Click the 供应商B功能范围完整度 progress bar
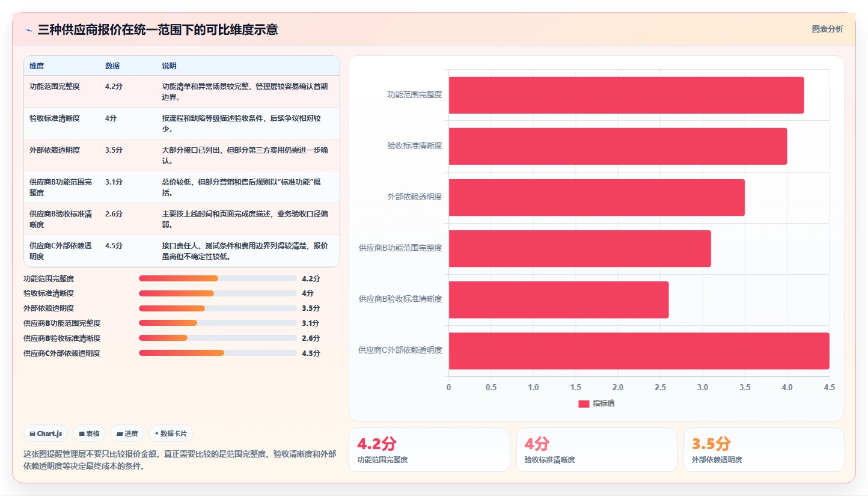 point(218,323)
